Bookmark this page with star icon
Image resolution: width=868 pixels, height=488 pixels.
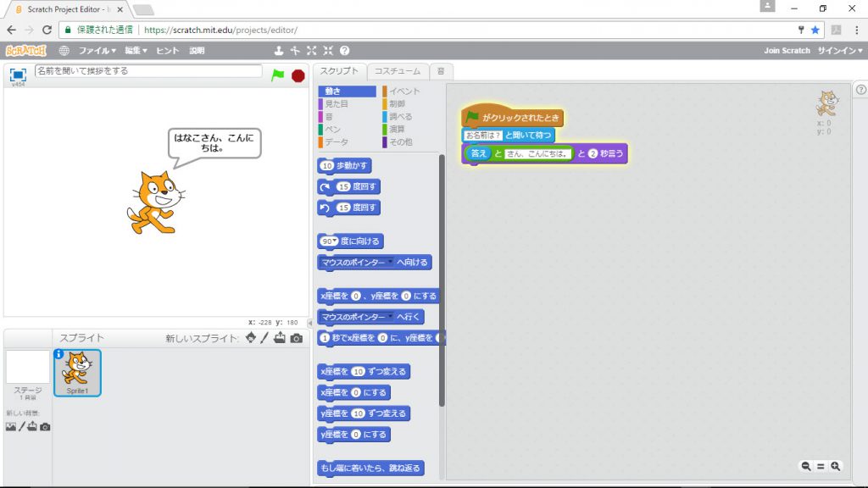pyautogui.click(x=815, y=30)
